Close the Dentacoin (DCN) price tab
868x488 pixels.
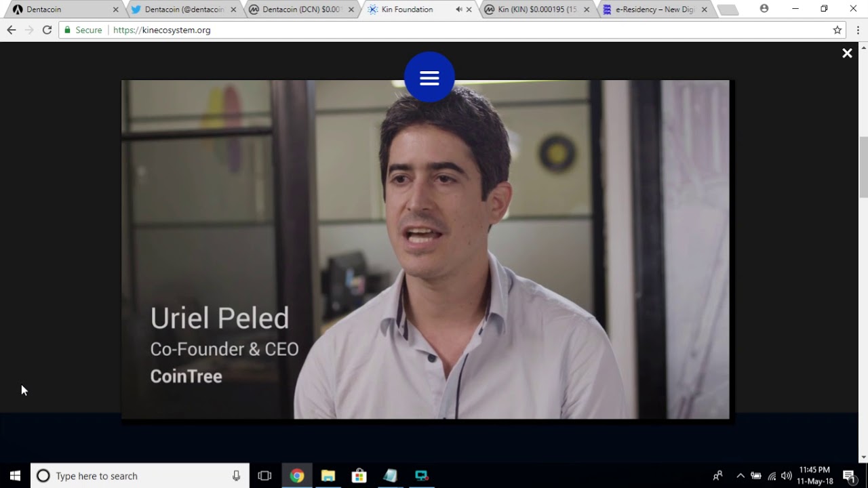(x=351, y=9)
